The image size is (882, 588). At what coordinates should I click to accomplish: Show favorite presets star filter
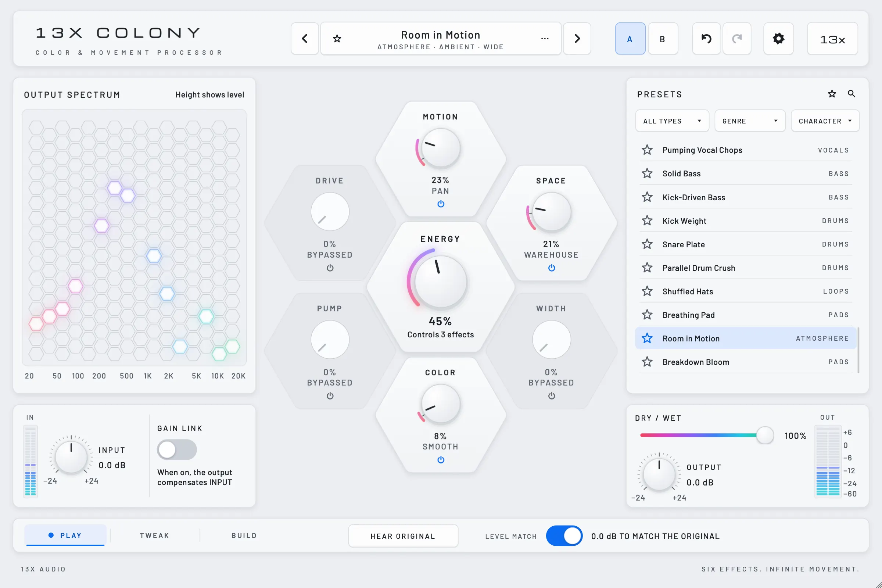832,94
